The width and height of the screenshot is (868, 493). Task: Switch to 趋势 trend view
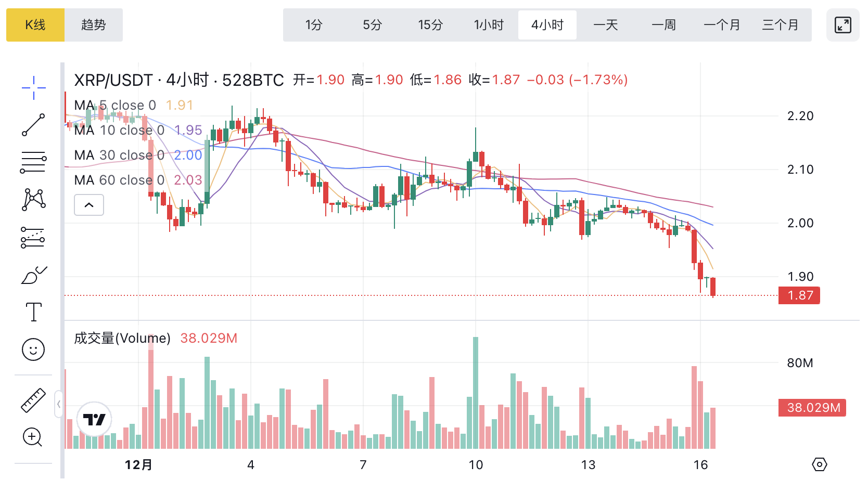coord(94,25)
